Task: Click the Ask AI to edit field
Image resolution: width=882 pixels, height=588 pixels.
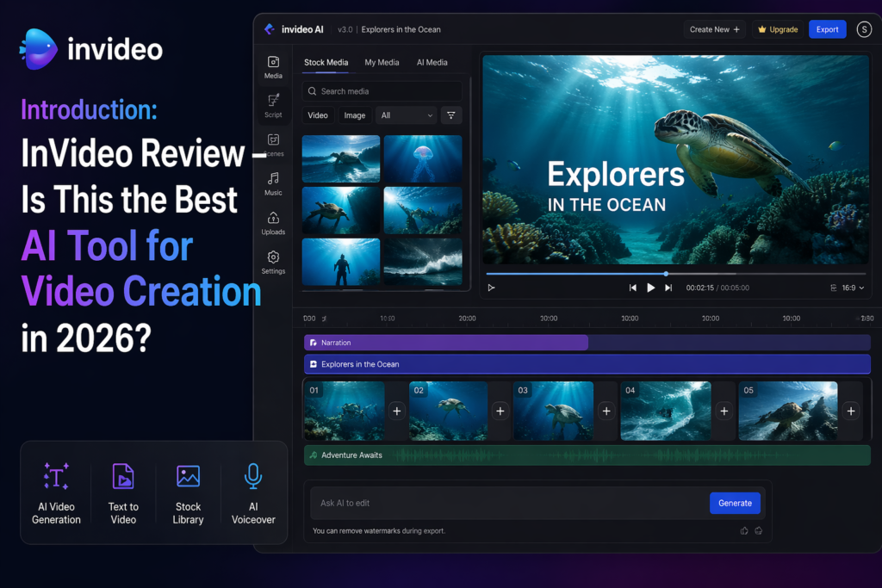Action: [x=509, y=503]
